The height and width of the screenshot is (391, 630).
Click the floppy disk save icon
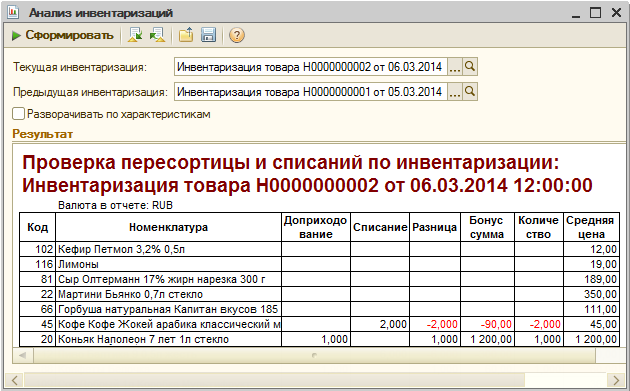[x=209, y=35]
